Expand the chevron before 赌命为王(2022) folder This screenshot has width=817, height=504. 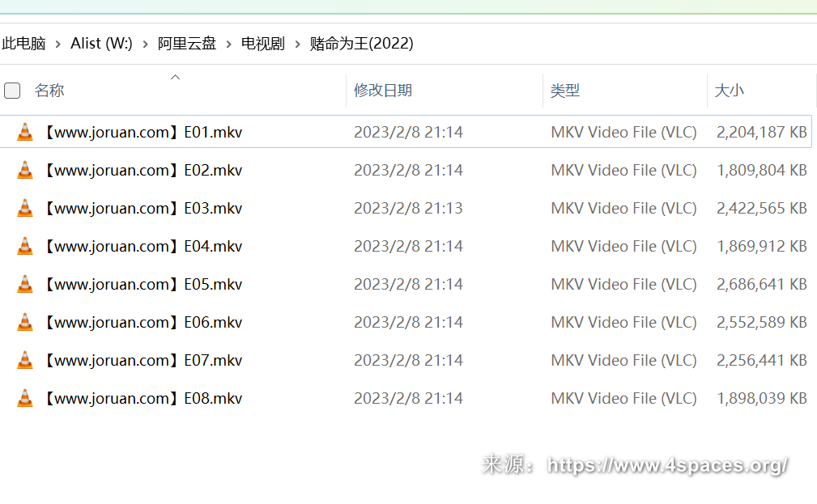tap(298, 44)
